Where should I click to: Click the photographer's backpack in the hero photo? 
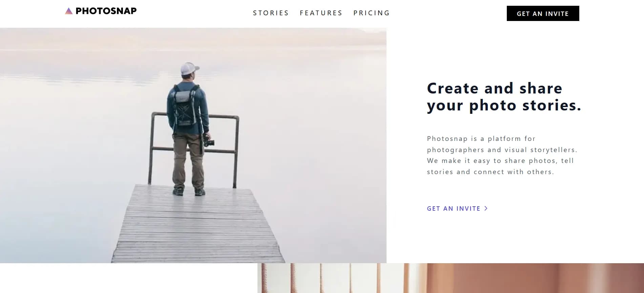[185, 106]
